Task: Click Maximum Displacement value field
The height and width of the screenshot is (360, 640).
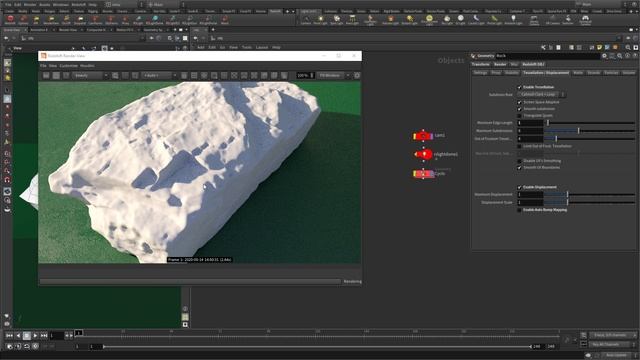Action: [x=530, y=195]
